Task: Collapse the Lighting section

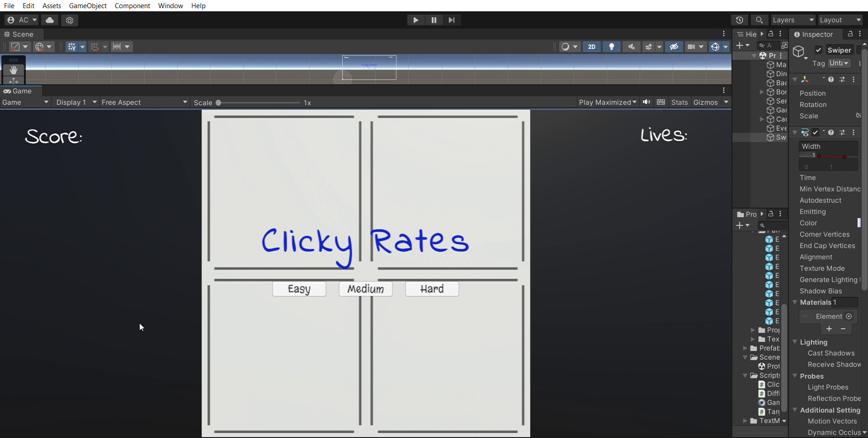Action: [x=795, y=342]
